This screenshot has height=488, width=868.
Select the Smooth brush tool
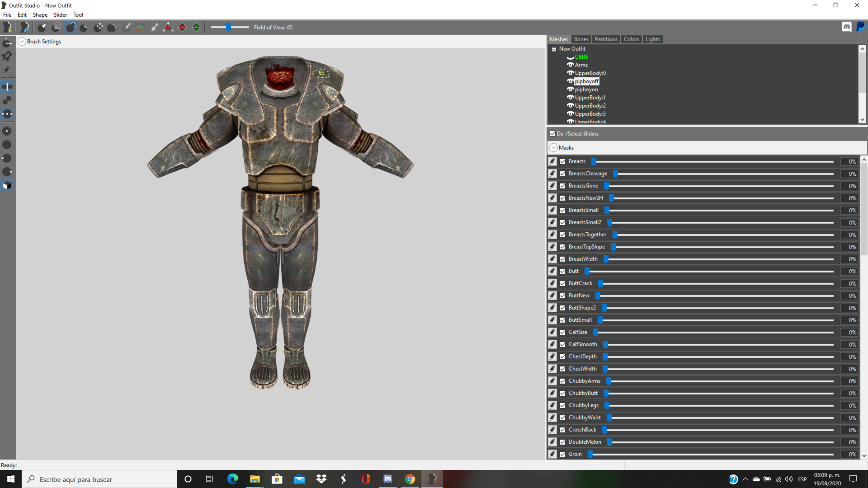tap(112, 27)
